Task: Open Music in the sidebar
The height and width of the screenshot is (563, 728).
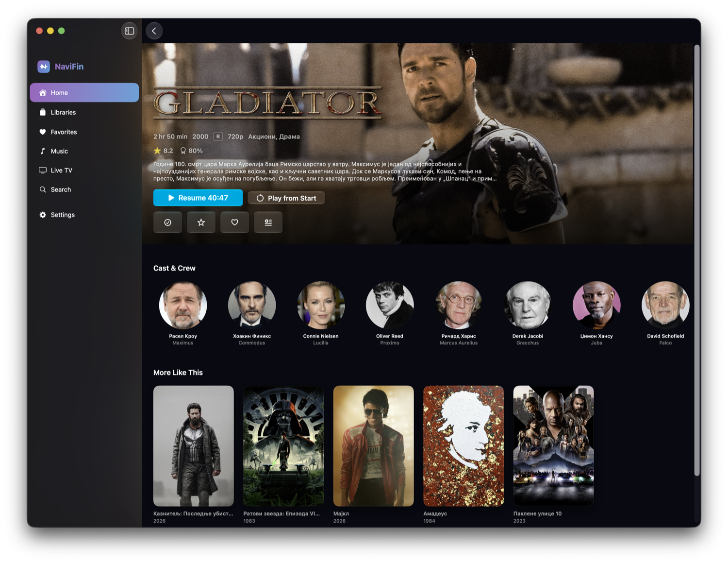Action: click(x=84, y=151)
